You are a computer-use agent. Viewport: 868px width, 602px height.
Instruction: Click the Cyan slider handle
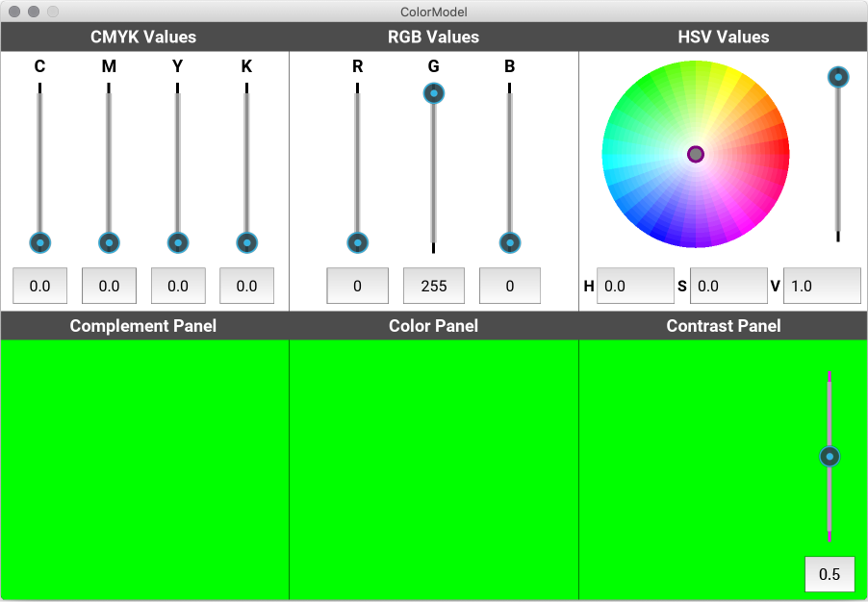coord(39,243)
